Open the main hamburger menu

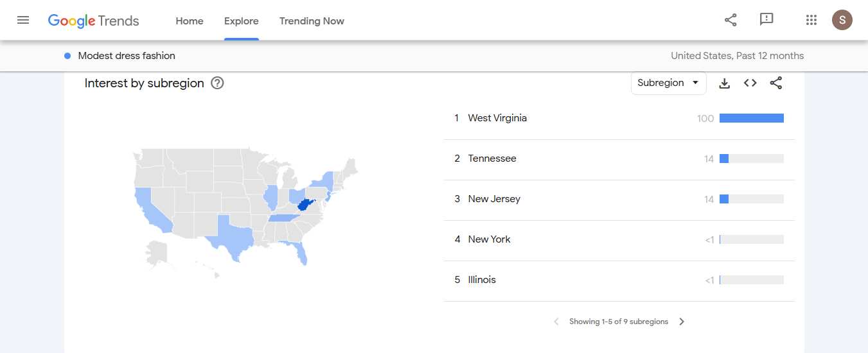tap(23, 20)
